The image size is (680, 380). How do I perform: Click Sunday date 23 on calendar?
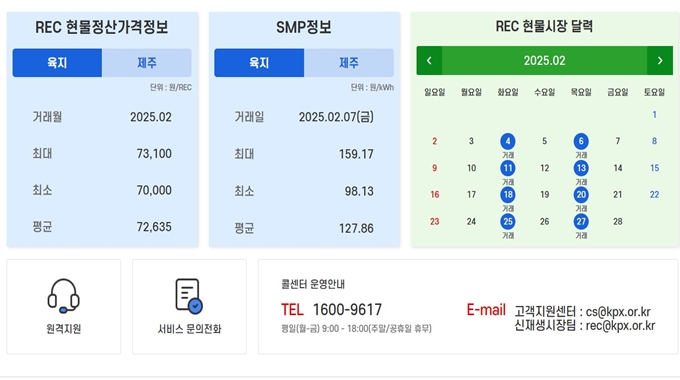435,221
